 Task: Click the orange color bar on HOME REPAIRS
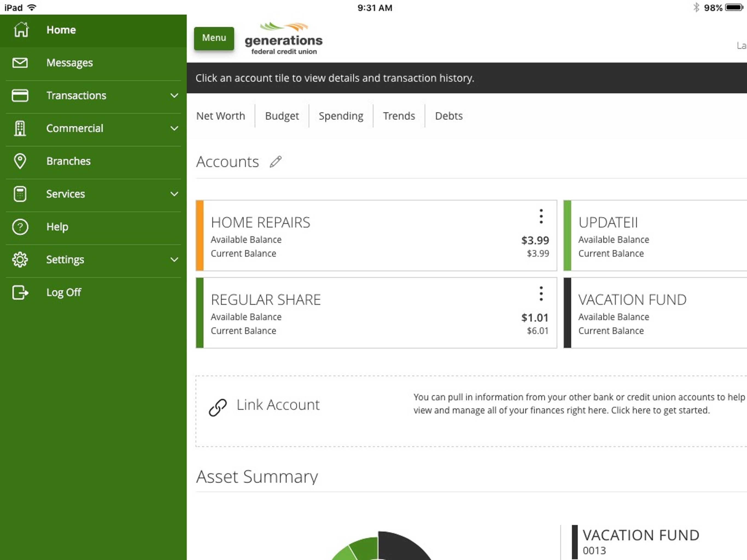[x=200, y=235]
